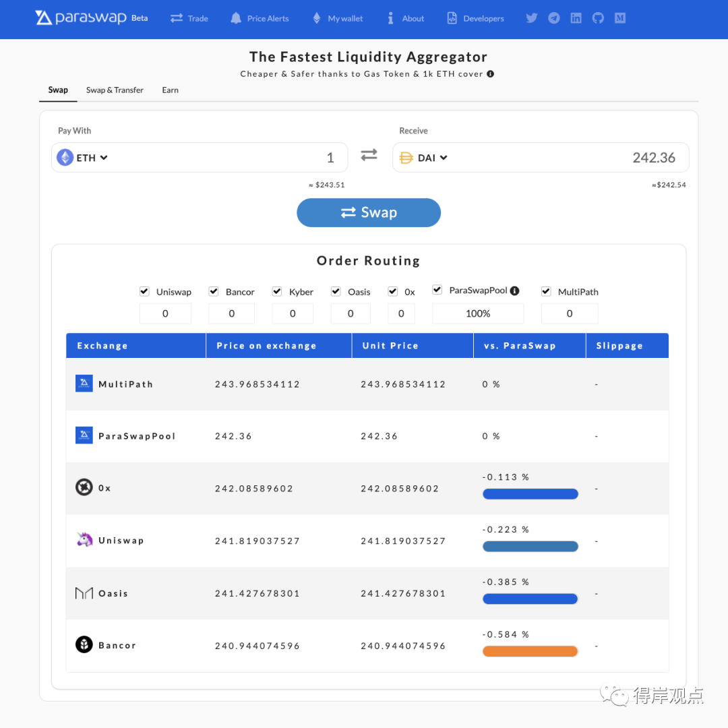Open LinkedIn social icon

576,18
